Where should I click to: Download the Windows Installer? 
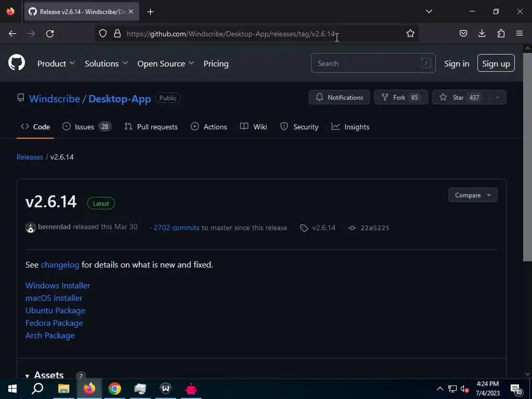coord(58,285)
